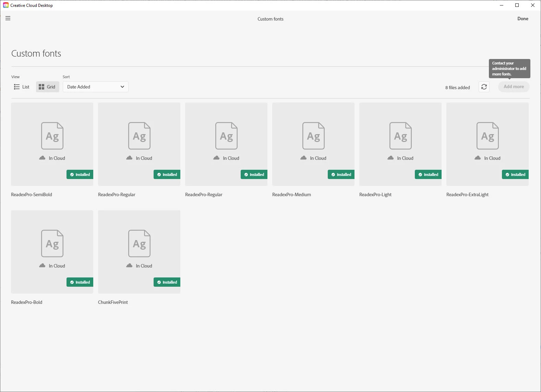Select the ReadexPro-Bold font card

pyautogui.click(x=52, y=252)
